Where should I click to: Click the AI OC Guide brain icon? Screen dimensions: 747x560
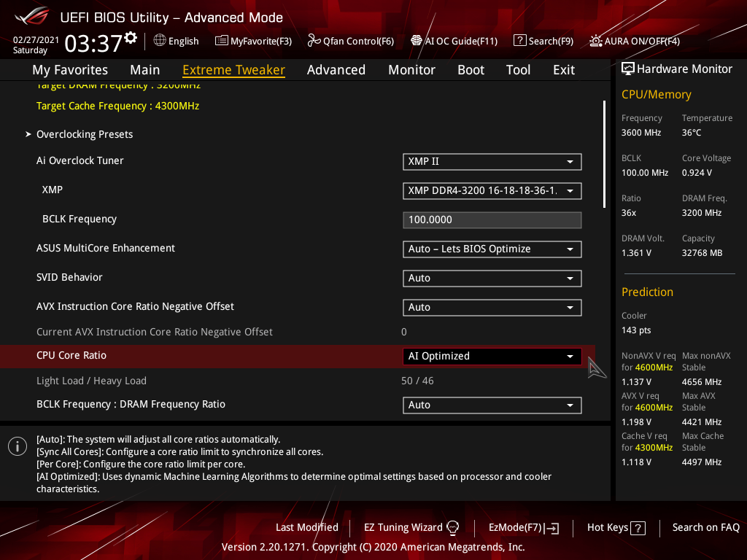tap(417, 41)
